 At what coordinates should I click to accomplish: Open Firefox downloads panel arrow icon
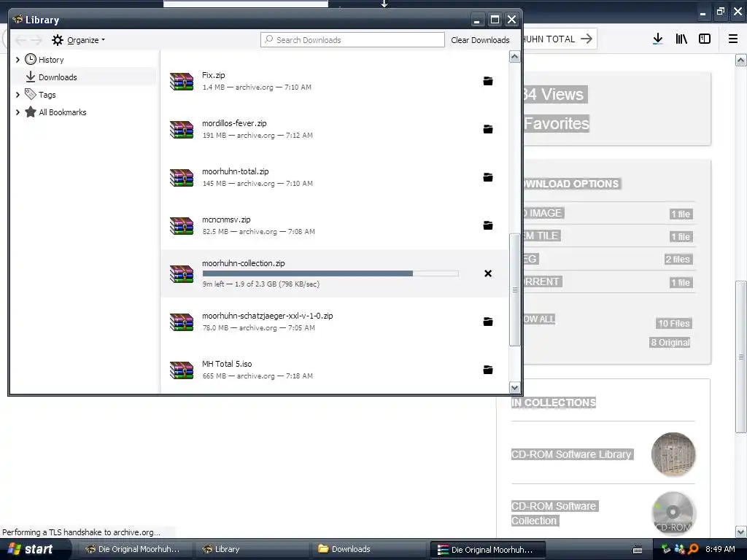click(658, 39)
